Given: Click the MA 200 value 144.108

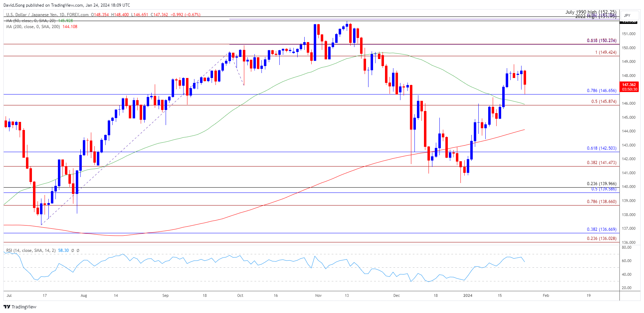Looking at the screenshot, I should [70, 27].
